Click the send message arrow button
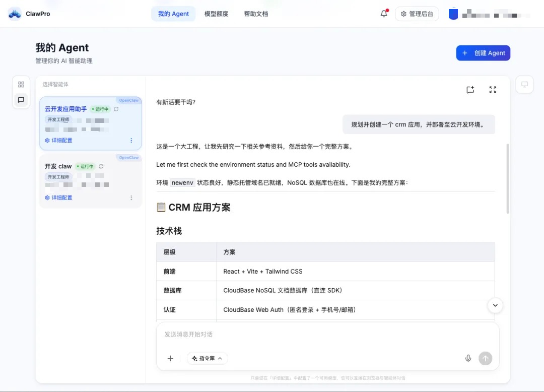 pos(486,358)
